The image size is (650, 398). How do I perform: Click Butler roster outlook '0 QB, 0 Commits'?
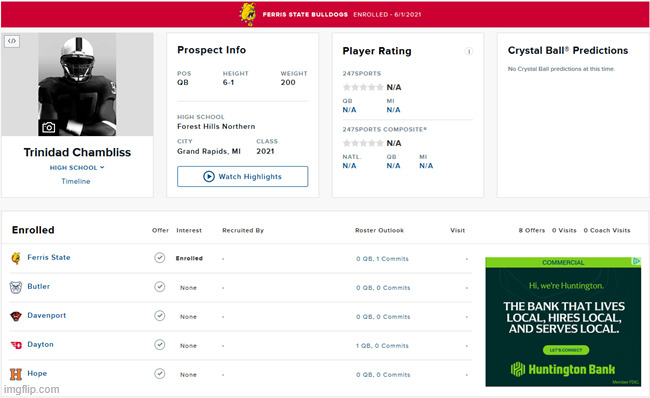pyautogui.click(x=383, y=288)
